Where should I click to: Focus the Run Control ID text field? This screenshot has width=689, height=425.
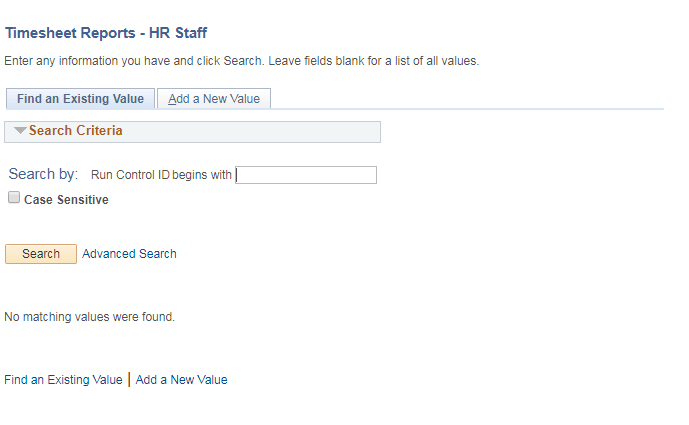pyautogui.click(x=306, y=175)
